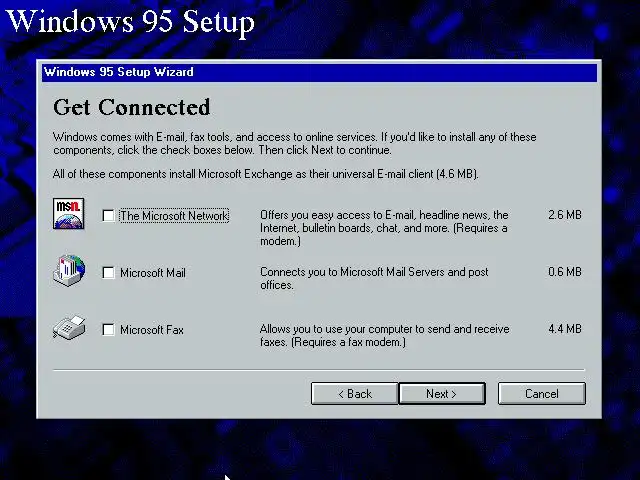Click the 'Microsoft Fax' label text
The width and height of the screenshot is (640, 480).
tap(151, 329)
